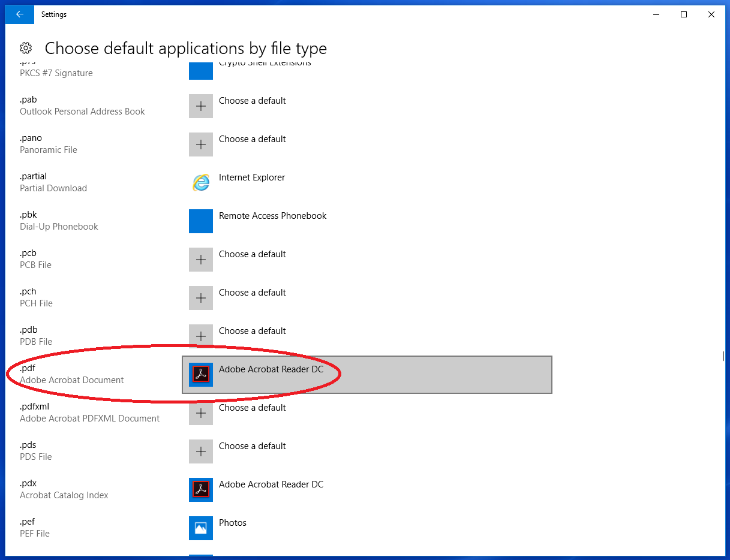Choose a default app via .pano plus icon
Viewport: 730px width, 560px height.
(x=201, y=144)
